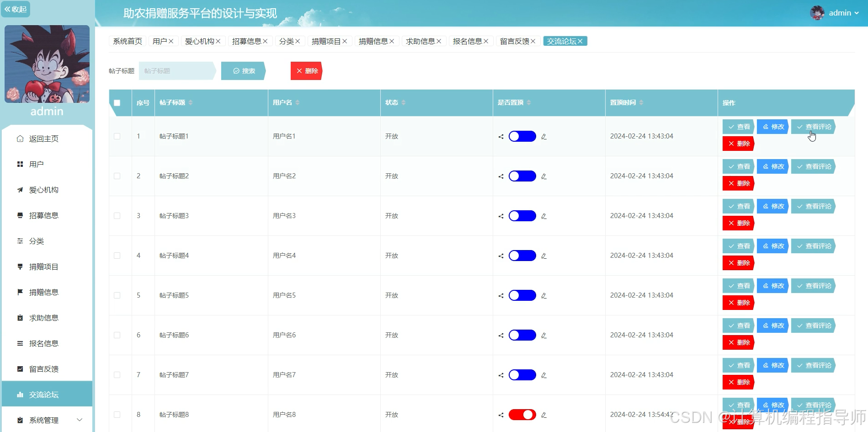Click red 删除 button for 帖子标题4
This screenshot has height=432, width=868.
(x=739, y=263)
